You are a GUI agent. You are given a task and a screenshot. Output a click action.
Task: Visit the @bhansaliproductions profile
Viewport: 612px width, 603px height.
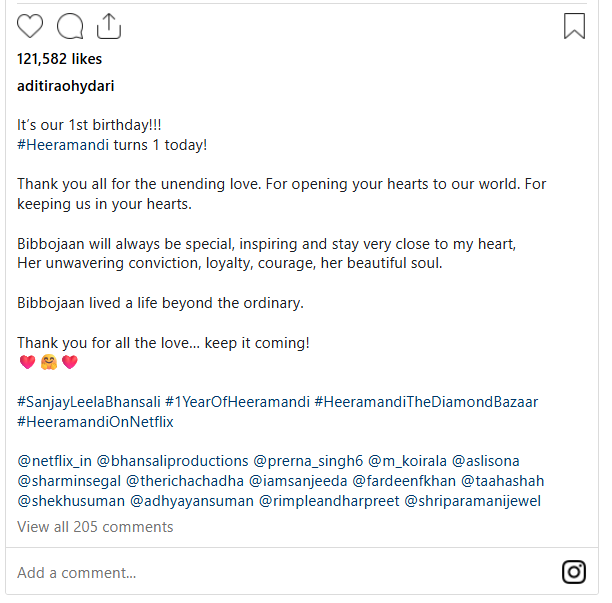172,461
